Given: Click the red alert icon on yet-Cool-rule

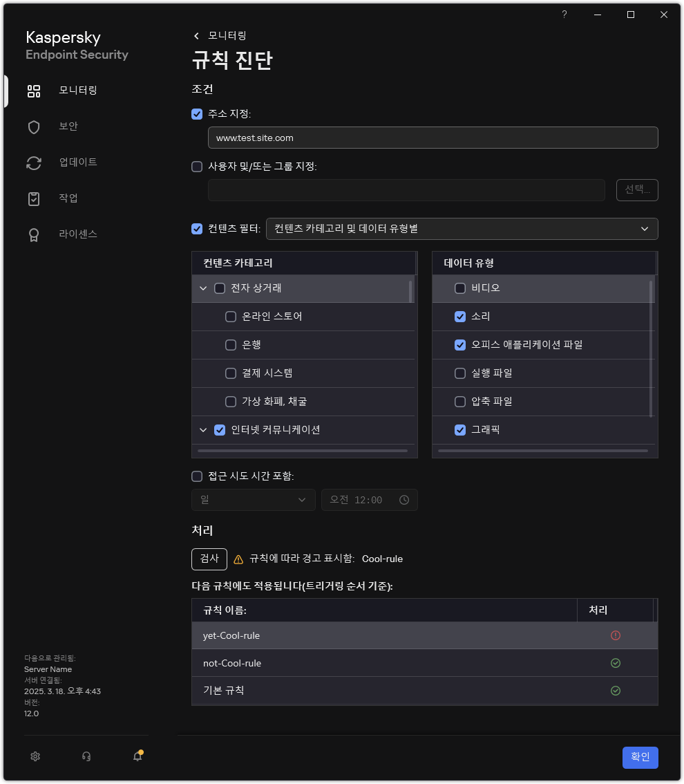Looking at the screenshot, I should pyautogui.click(x=615, y=635).
